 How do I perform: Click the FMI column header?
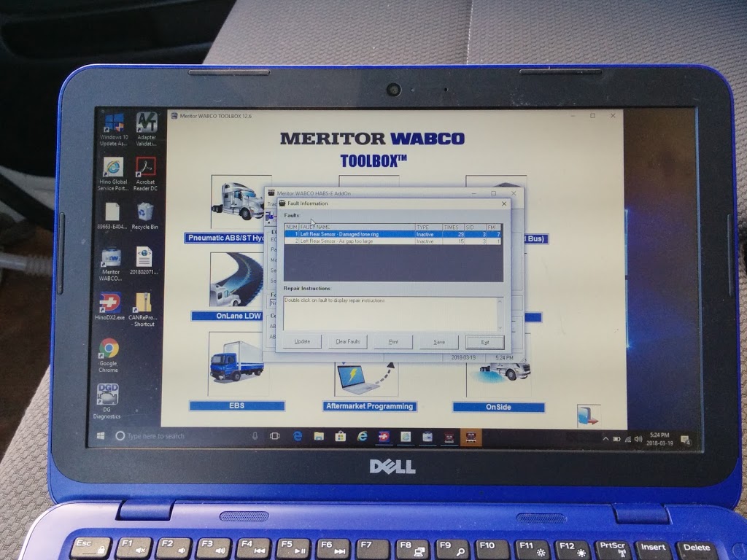coord(494,227)
